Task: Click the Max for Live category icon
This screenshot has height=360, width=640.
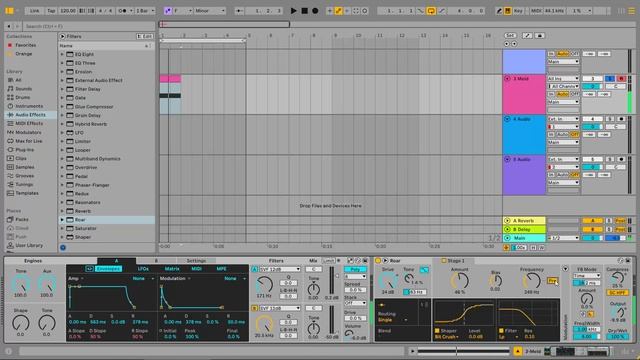Action: (x=10, y=141)
